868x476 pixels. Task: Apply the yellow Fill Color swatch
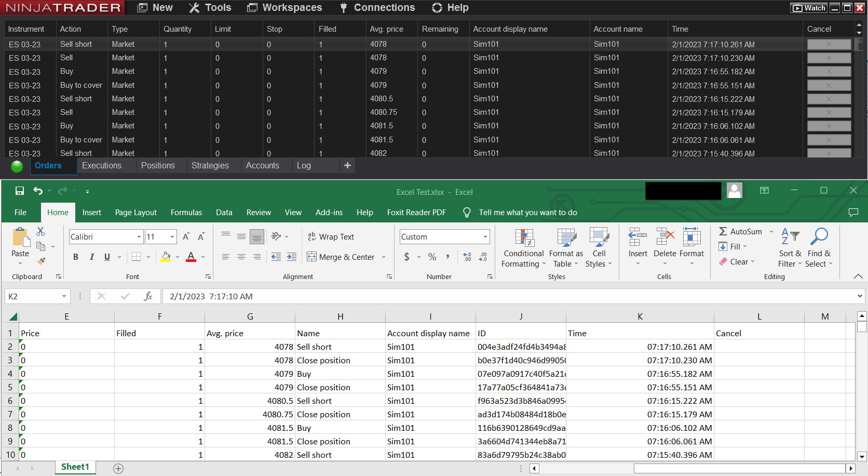click(x=166, y=257)
